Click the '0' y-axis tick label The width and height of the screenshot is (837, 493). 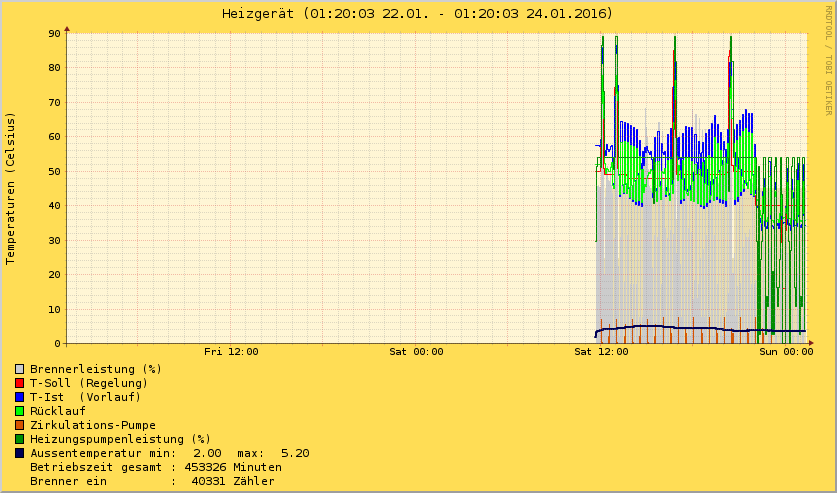[58, 344]
